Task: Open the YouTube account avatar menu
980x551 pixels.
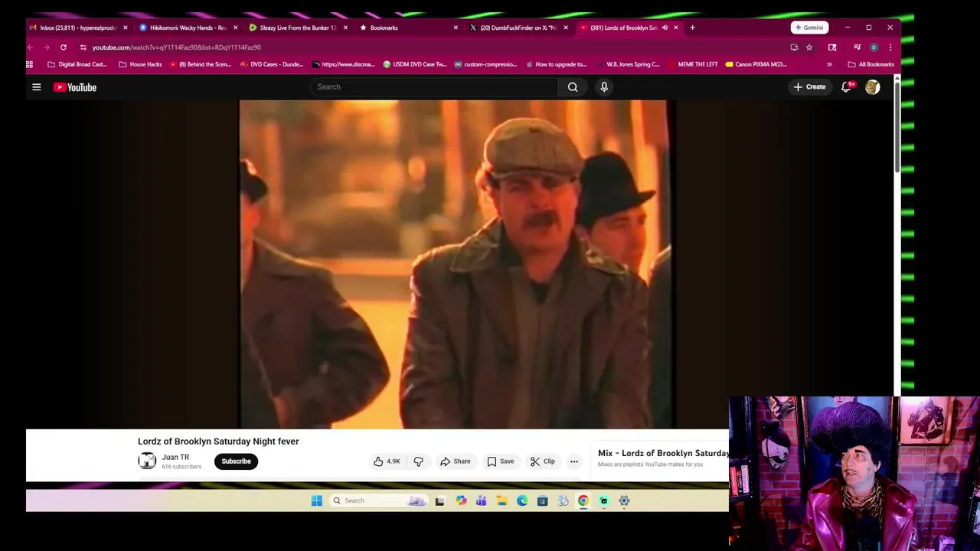Action: [872, 87]
